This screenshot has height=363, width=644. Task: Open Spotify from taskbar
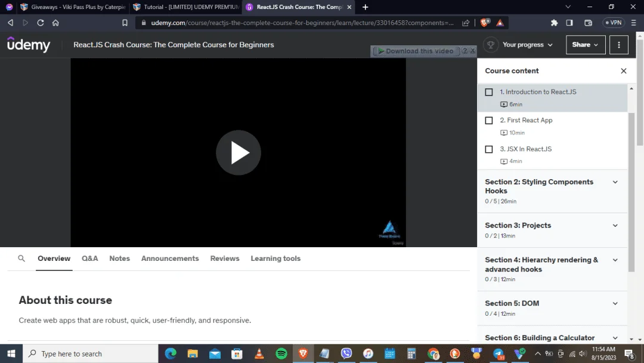tap(281, 353)
